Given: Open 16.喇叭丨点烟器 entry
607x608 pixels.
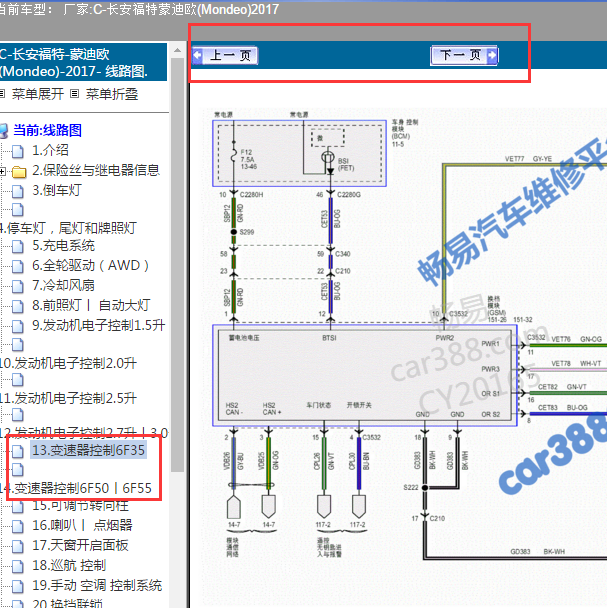Looking at the screenshot, I should pyautogui.click(x=82, y=525).
